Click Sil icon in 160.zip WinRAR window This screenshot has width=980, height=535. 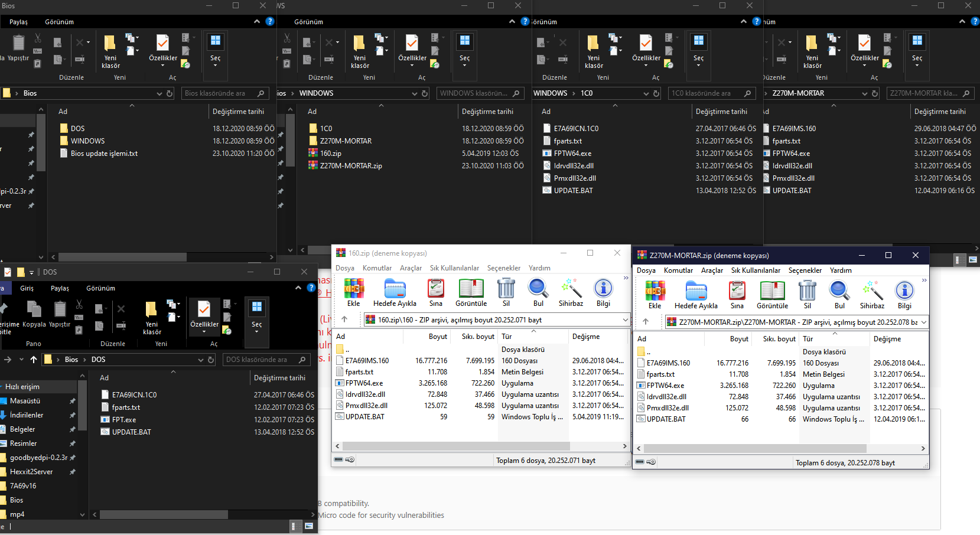click(506, 292)
